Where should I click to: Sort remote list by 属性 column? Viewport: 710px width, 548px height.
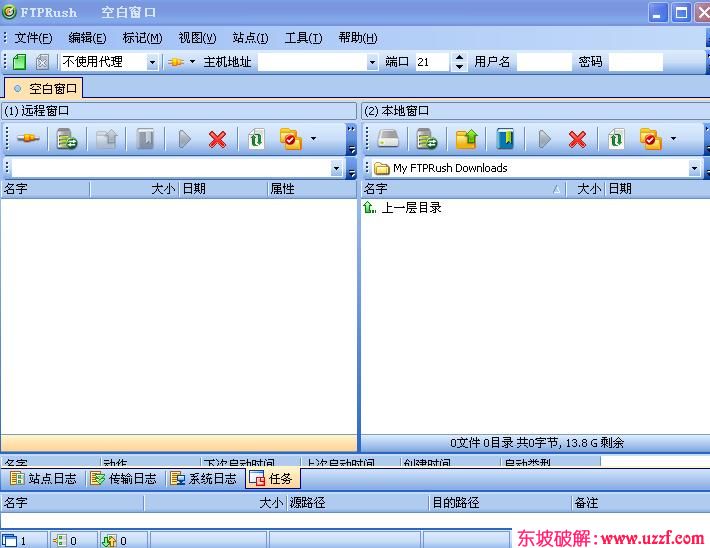pos(312,189)
